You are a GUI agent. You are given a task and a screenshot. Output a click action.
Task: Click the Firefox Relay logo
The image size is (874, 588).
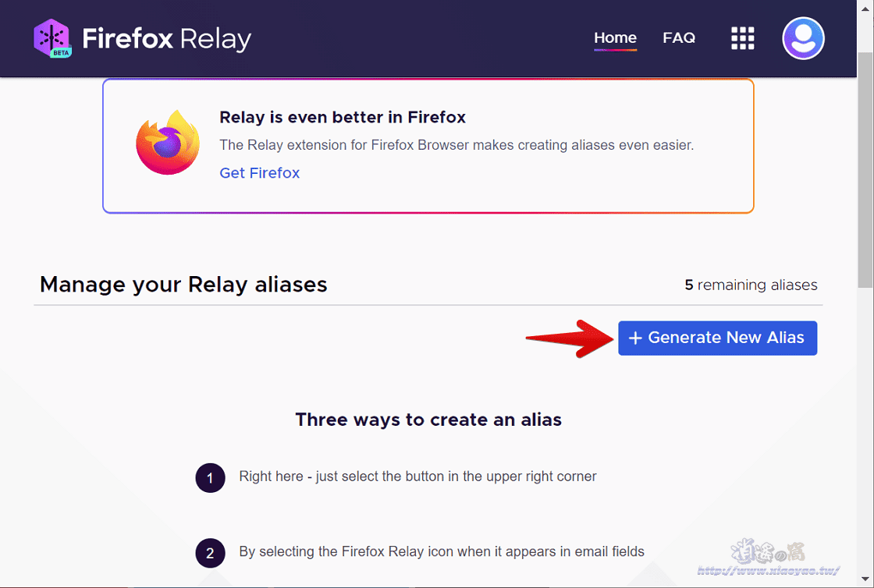tap(143, 37)
